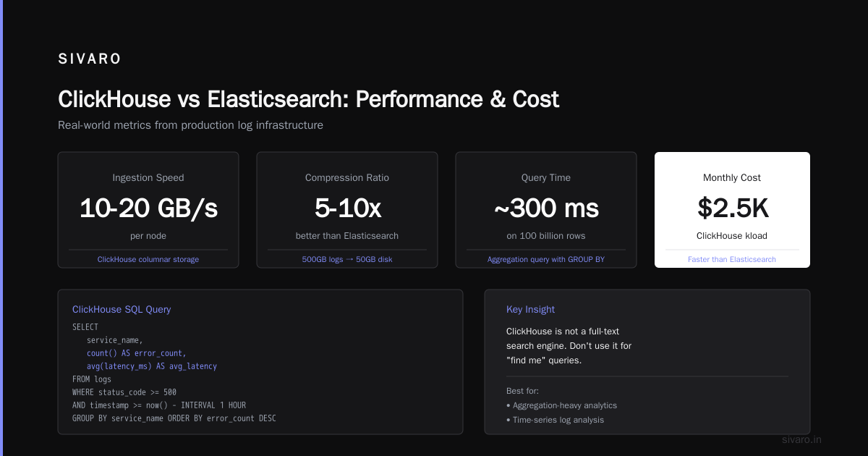
Task: Click the ClickHouse SQL Query panel title
Action: (x=122, y=309)
